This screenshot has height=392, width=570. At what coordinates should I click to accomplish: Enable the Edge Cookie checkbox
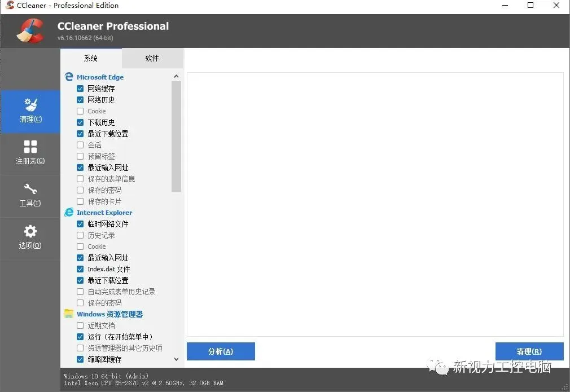point(80,111)
